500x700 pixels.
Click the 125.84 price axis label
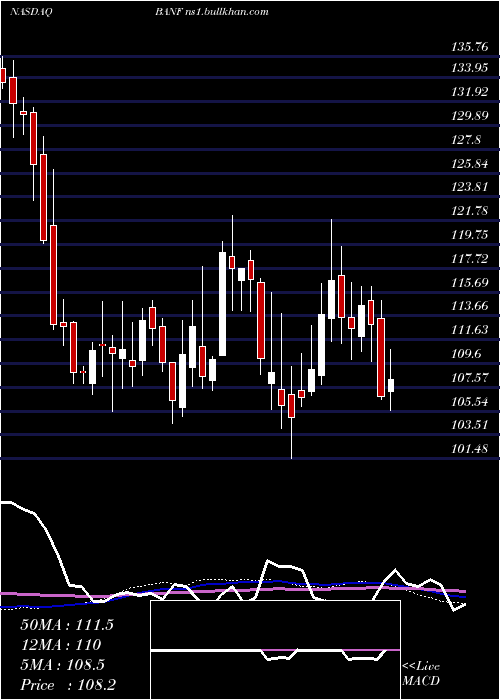point(469,163)
